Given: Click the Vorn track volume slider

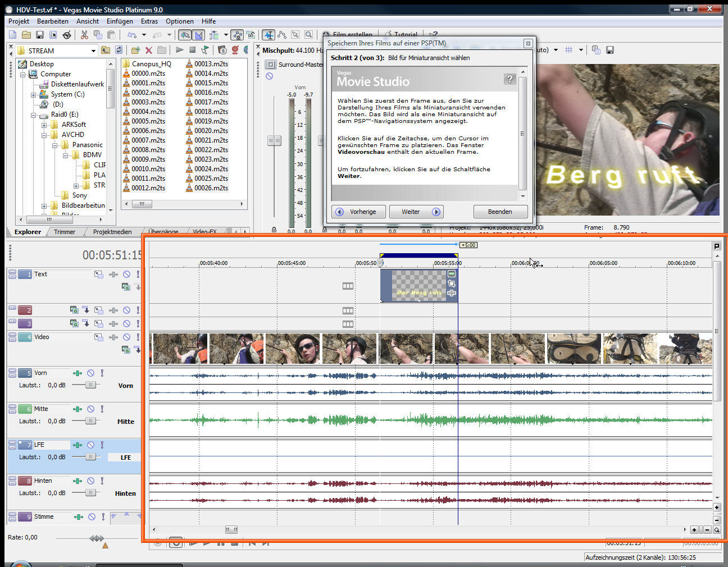Looking at the screenshot, I should click(90, 385).
